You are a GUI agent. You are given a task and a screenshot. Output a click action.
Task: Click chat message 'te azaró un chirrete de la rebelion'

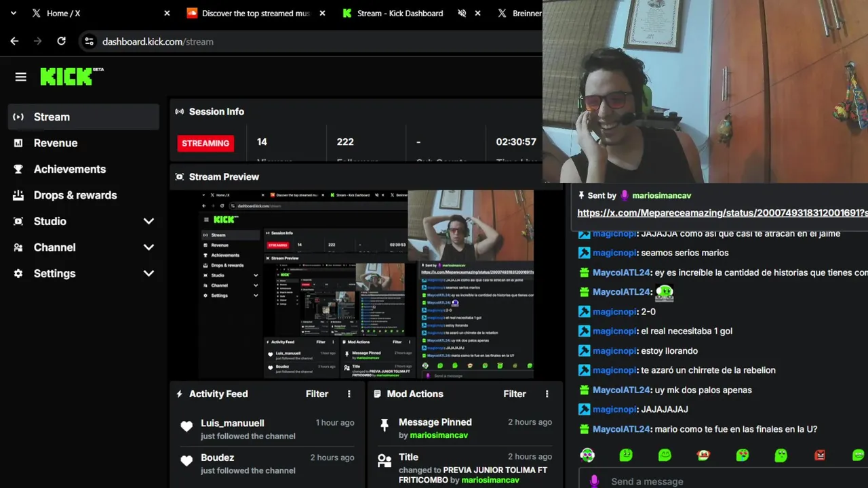pos(708,370)
